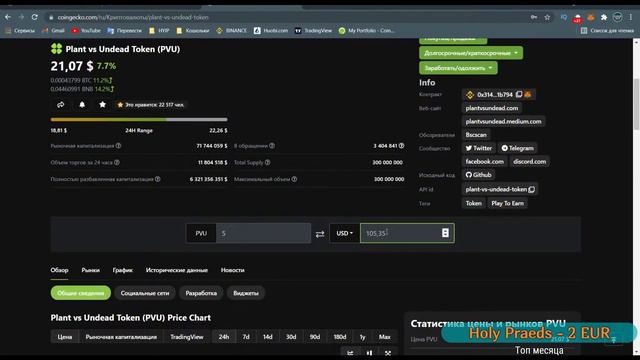Set chart range to Max

384,337
